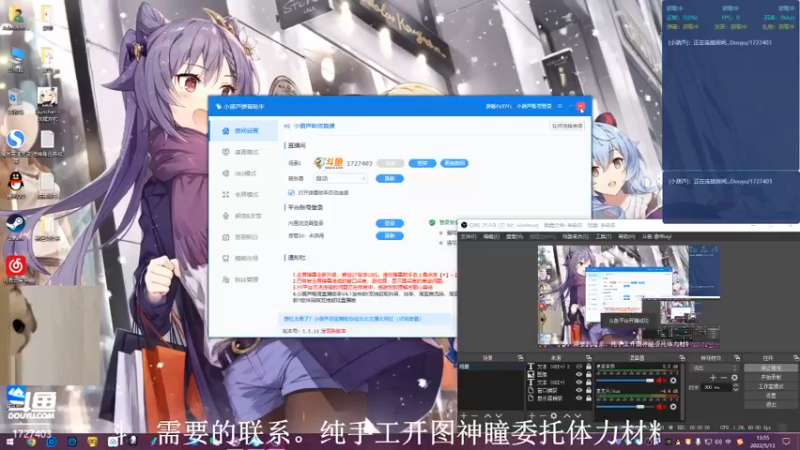Viewport: 800px width, 450px height.
Task: Pop out the OBS 来源 dock panel
Action: coord(588,358)
